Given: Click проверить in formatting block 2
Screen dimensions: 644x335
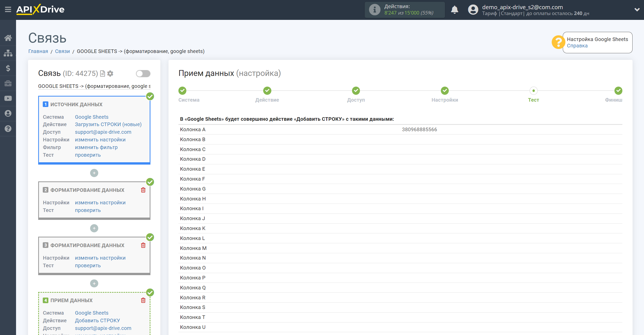Looking at the screenshot, I should pos(88,210).
